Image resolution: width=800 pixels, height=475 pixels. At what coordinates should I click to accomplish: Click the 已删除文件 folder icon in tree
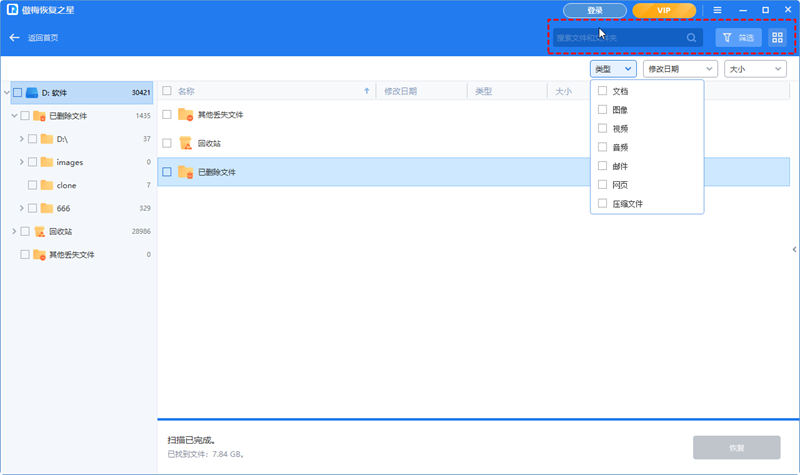[39, 116]
